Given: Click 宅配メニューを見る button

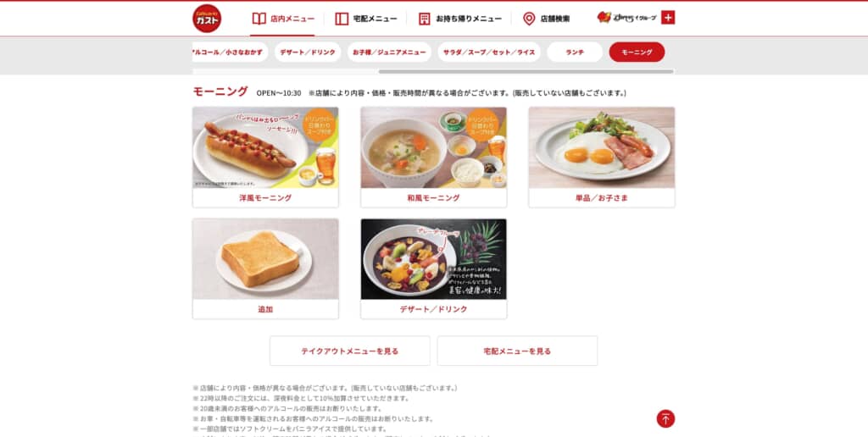Looking at the screenshot, I should (517, 351).
